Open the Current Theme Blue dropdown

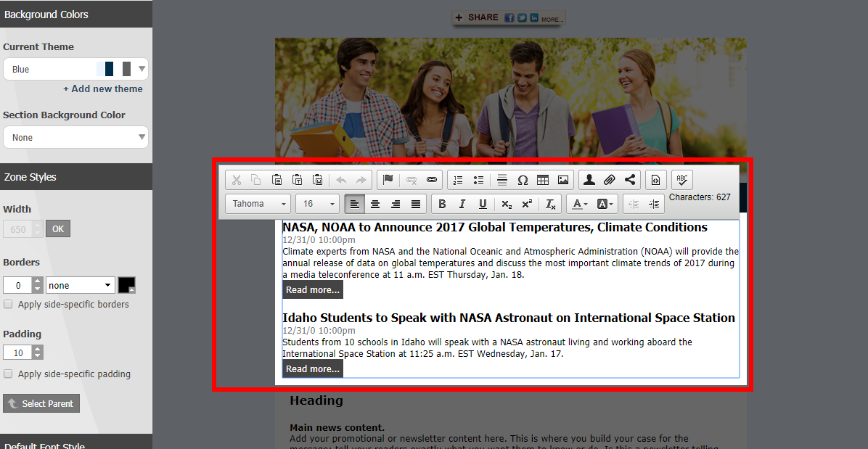(x=75, y=69)
